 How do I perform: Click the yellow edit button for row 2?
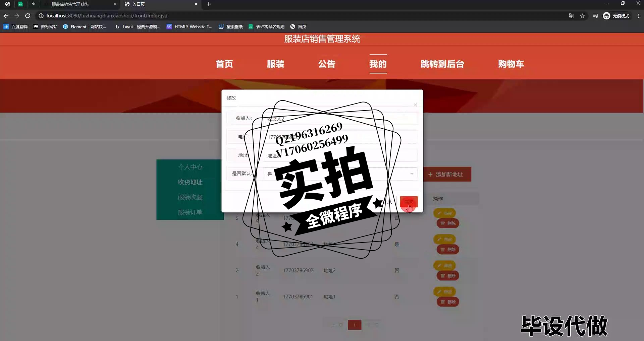(x=444, y=265)
